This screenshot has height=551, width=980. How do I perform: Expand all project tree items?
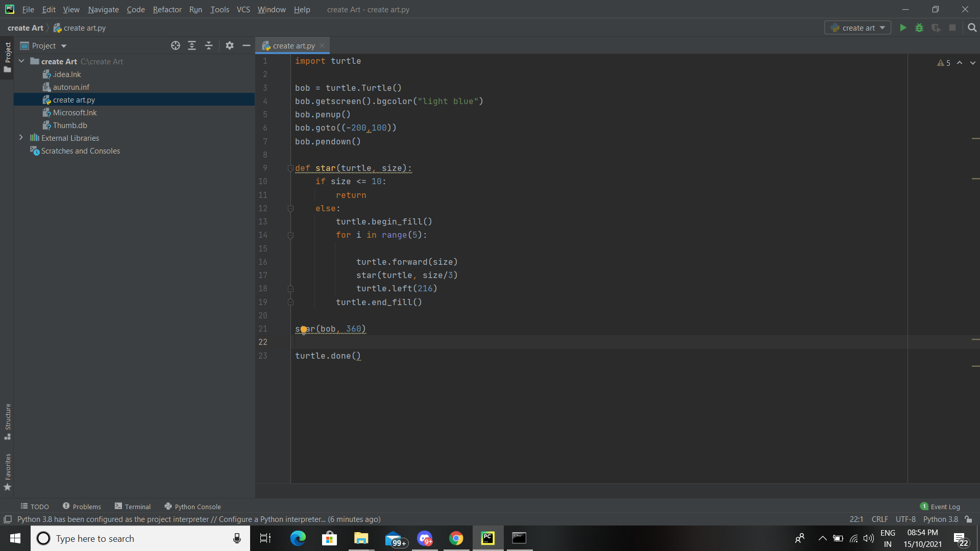click(192, 46)
